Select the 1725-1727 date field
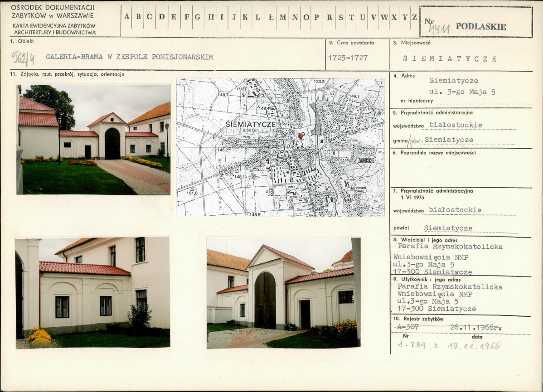 click(x=348, y=58)
